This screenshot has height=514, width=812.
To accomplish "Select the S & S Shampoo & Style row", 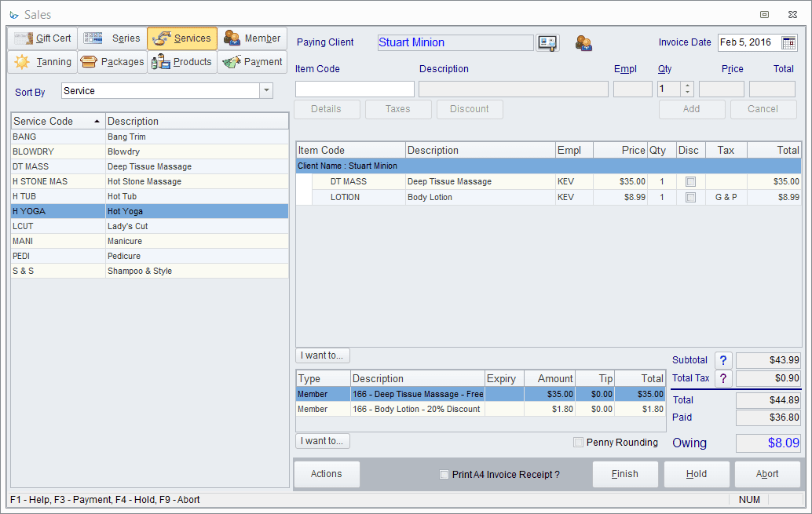I will (x=150, y=272).
